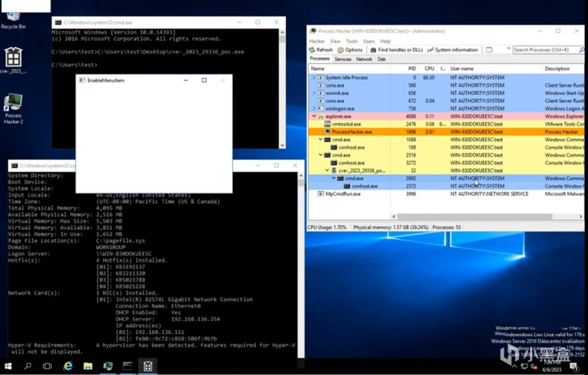Expand the winlogon.exe tree node

[x=314, y=108]
